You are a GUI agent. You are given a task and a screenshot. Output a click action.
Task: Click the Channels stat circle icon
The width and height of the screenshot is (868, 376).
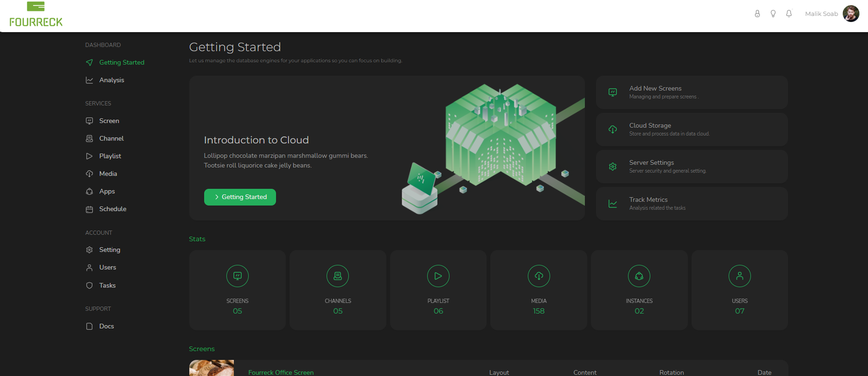click(x=338, y=276)
